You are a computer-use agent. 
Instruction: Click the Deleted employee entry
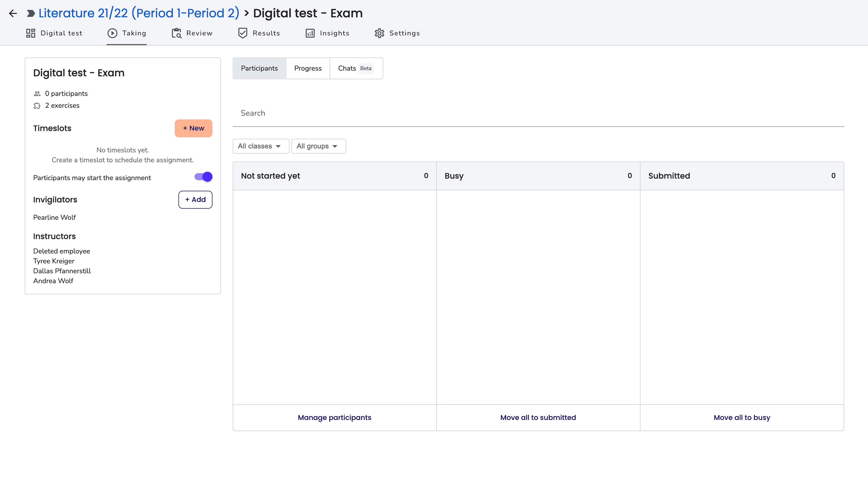click(x=61, y=251)
